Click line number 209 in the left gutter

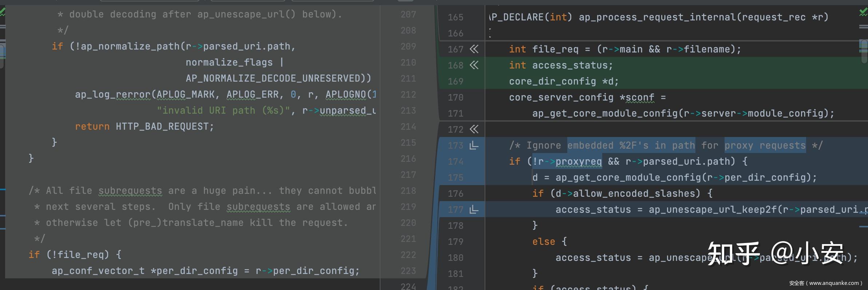(408, 46)
